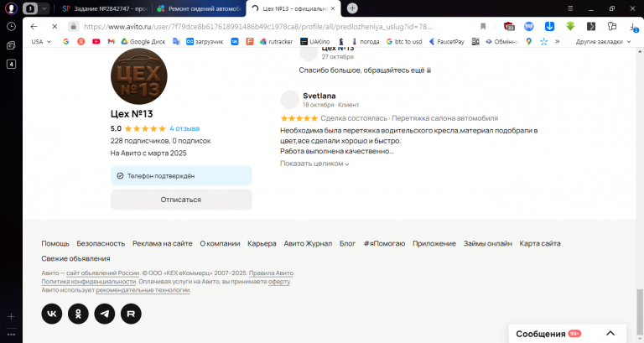Open browser downloads icon with badge
The height and width of the screenshot is (343, 644).
pos(633,27)
